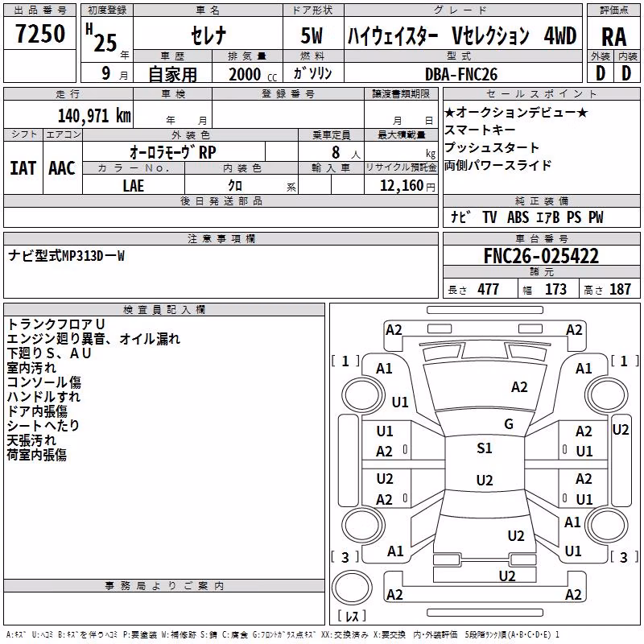
Task: Click the spare tire circle above "[レス]"
Action: (x=352, y=588)
